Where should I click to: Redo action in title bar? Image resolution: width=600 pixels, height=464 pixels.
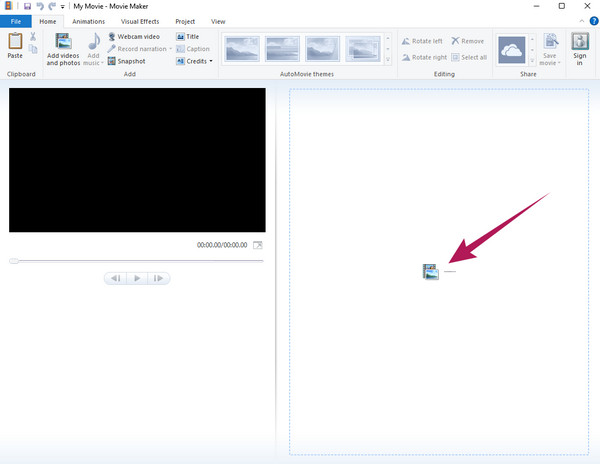(52, 6)
